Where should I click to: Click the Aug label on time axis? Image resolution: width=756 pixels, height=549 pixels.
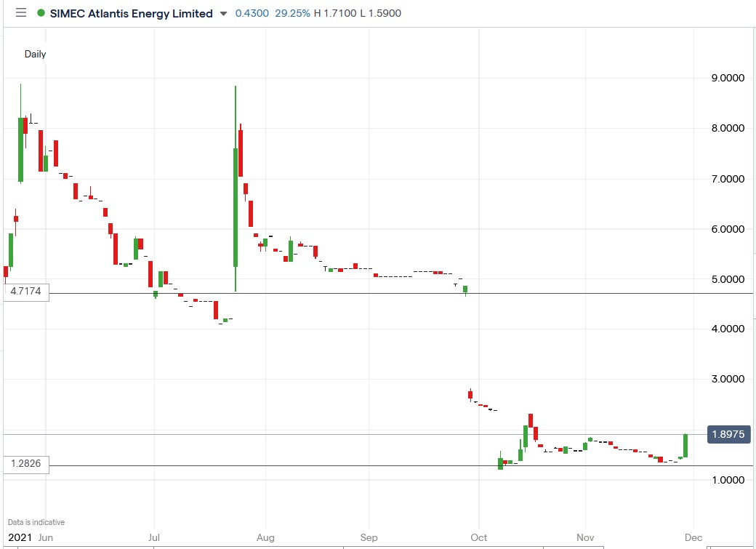point(265,537)
